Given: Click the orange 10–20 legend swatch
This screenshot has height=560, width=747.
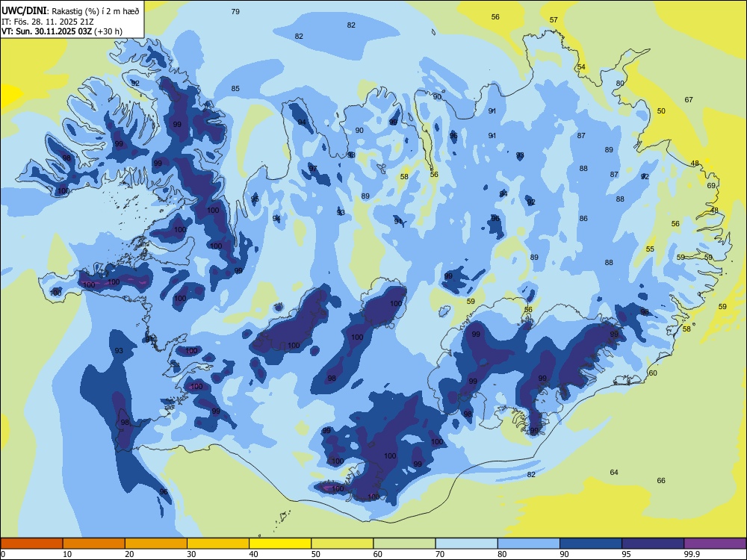Looking at the screenshot, I should [x=94, y=544].
